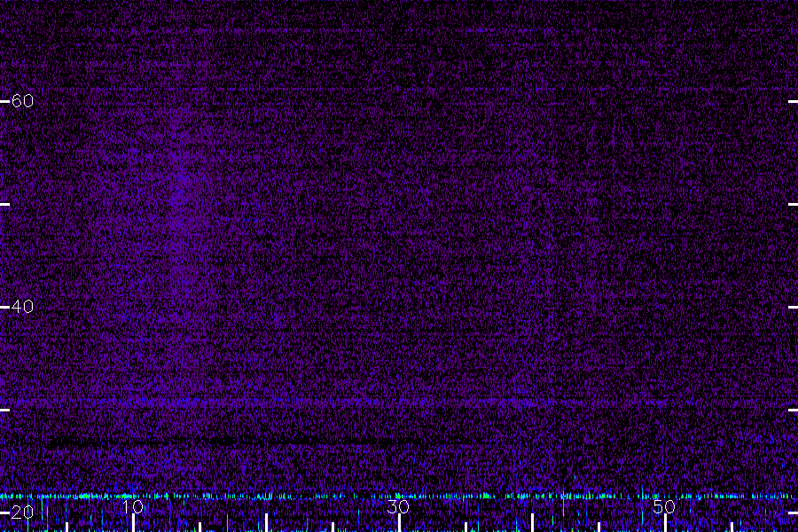Select the 30 label on the time axis
This screenshot has height=532, width=798.
pos(398,506)
